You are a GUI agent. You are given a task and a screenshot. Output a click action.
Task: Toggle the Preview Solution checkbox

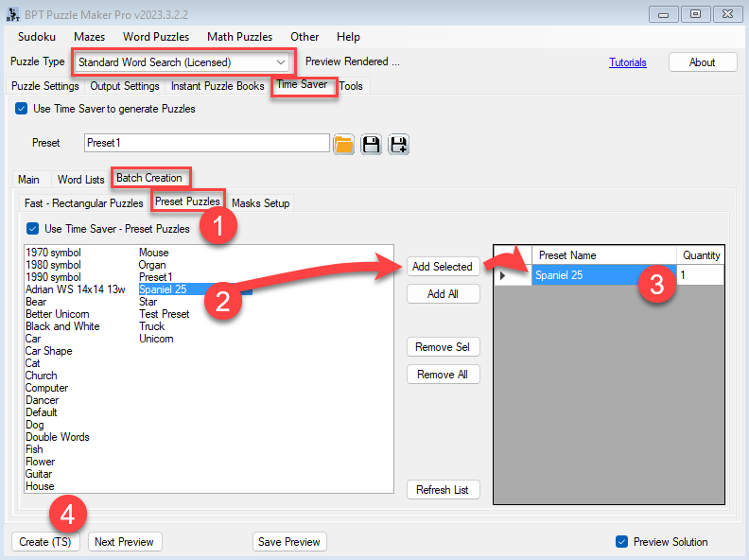pyautogui.click(x=621, y=542)
